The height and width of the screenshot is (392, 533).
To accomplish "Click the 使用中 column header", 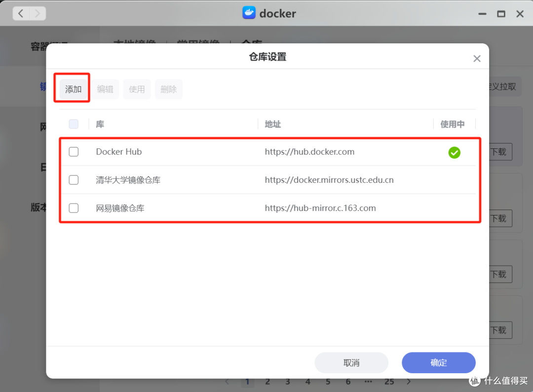I will tap(453, 124).
